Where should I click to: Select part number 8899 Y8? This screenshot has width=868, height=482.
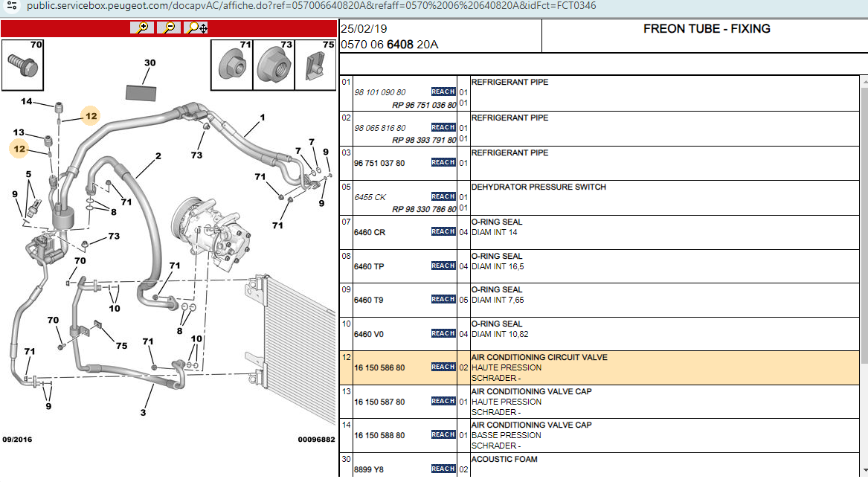coord(369,469)
